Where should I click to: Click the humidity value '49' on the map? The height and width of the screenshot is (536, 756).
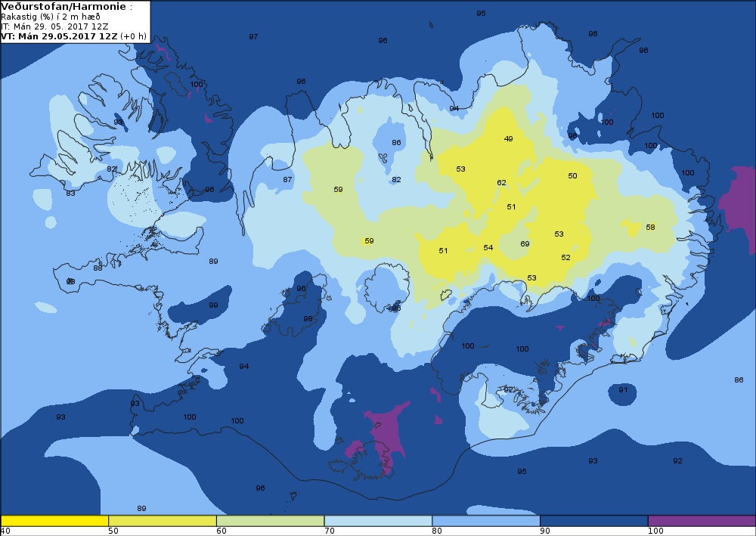[508, 139]
